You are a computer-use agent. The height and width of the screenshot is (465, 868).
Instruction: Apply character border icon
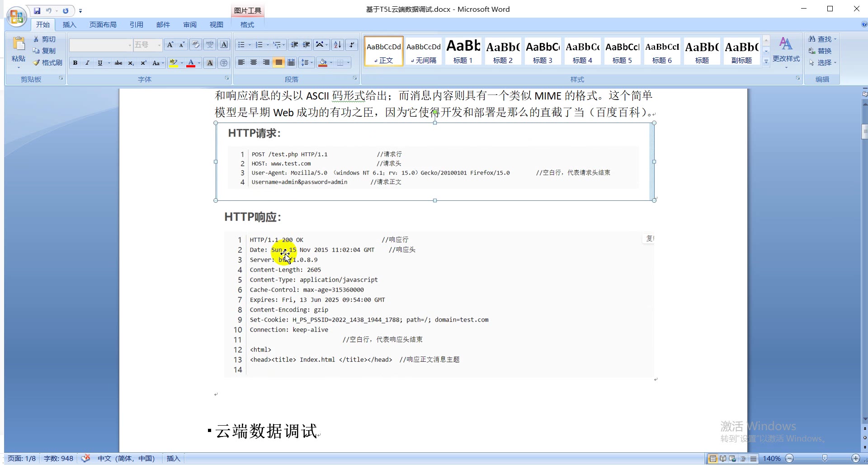(x=224, y=44)
